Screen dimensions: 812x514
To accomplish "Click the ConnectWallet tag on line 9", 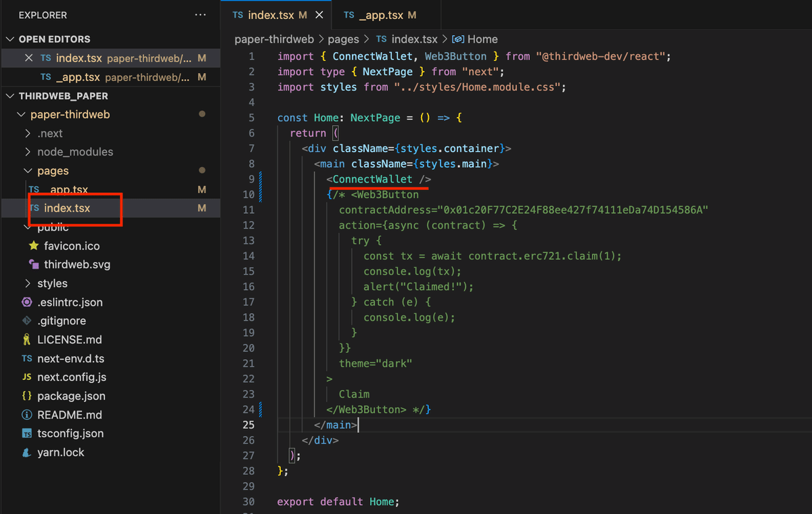I will click(x=372, y=179).
